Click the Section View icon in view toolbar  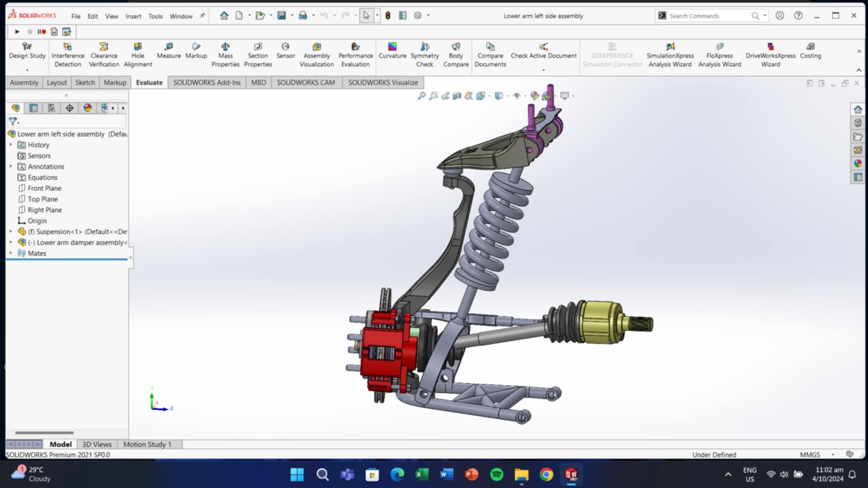pos(457,96)
